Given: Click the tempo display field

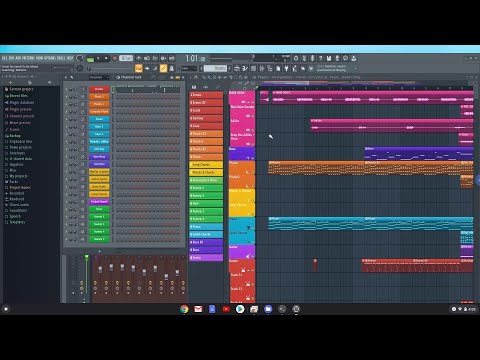Looking at the screenshot, I should (126, 58).
